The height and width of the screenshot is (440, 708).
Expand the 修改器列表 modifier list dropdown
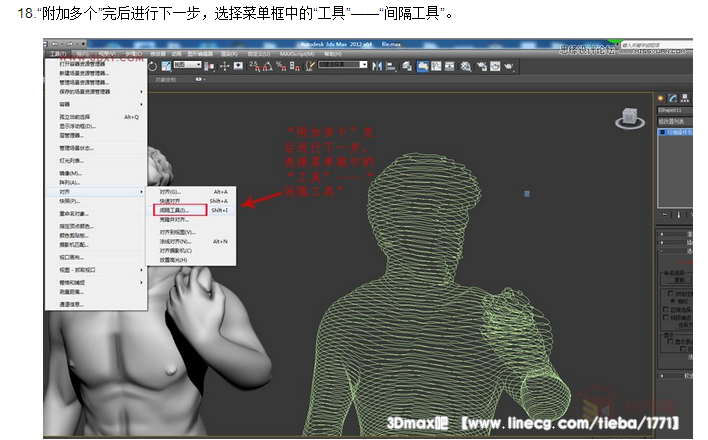(674, 120)
